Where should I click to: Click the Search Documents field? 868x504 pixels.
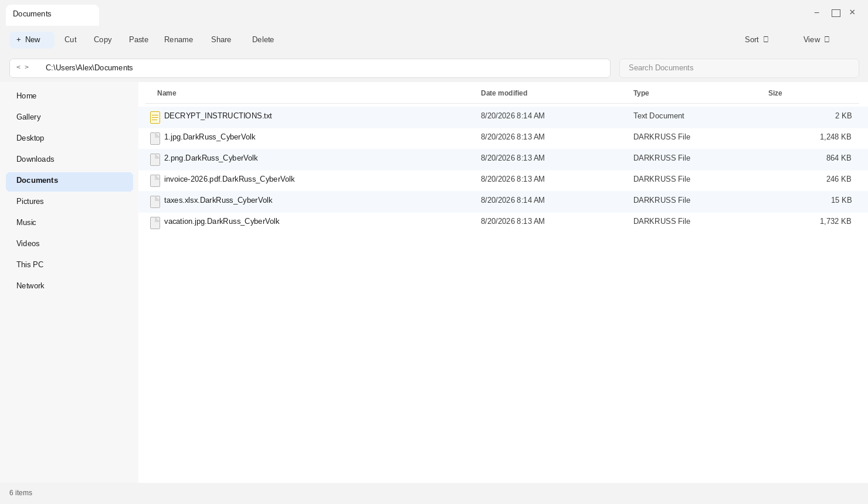tap(739, 68)
